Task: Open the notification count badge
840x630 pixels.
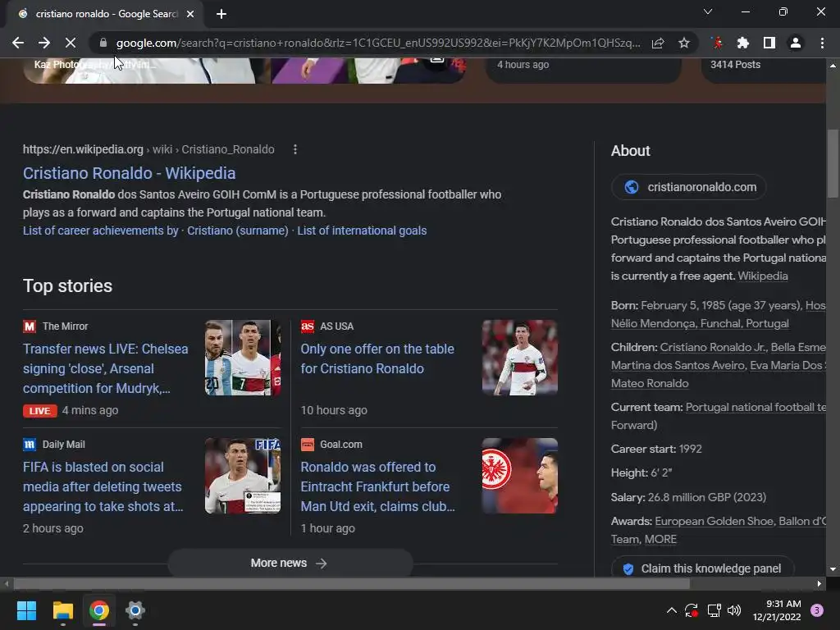Action: 817,610
